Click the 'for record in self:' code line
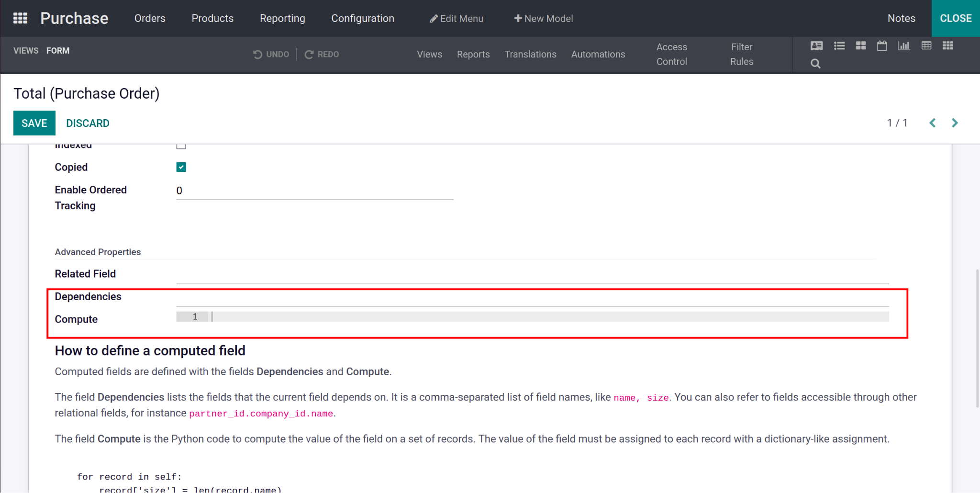The height and width of the screenshot is (493, 980). (129, 477)
